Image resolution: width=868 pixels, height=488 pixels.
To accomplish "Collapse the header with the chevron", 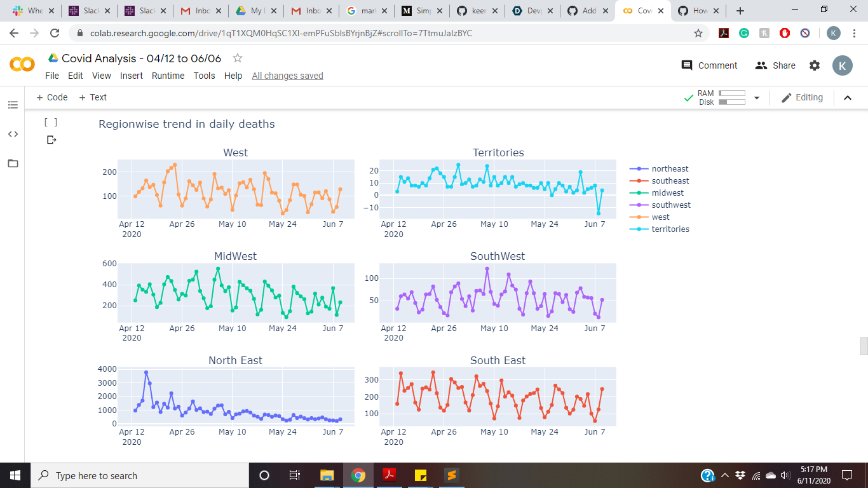I will coord(848,98).
